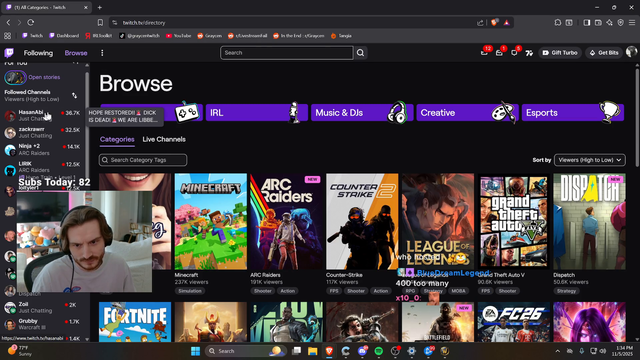Screen dimensions: 640x360
Task: Open the Following page
Action: pos(38,53)
